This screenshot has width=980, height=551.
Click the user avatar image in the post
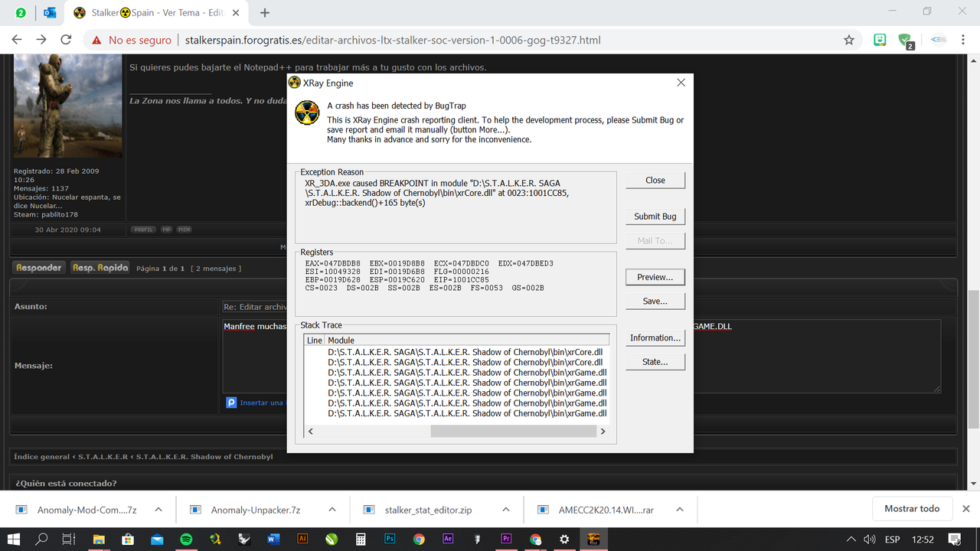tap(67, 105)
